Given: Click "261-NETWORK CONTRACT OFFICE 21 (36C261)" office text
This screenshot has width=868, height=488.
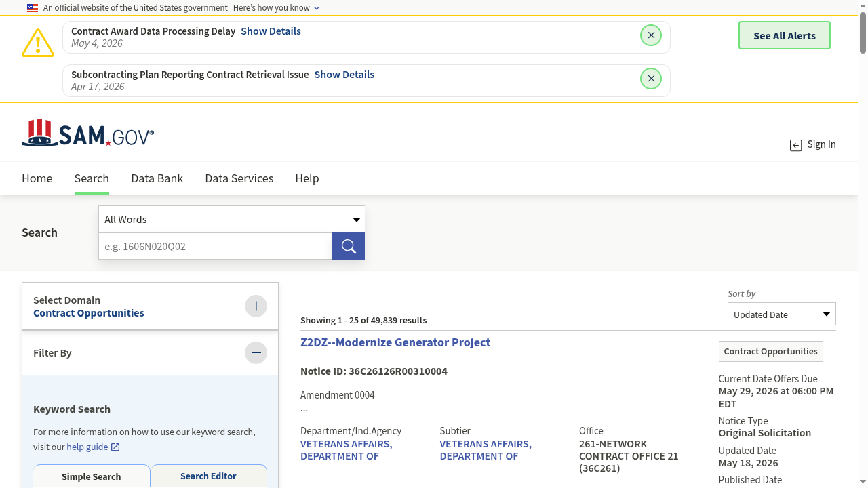Looking at the screenshot, I should (x=629, y=456).
